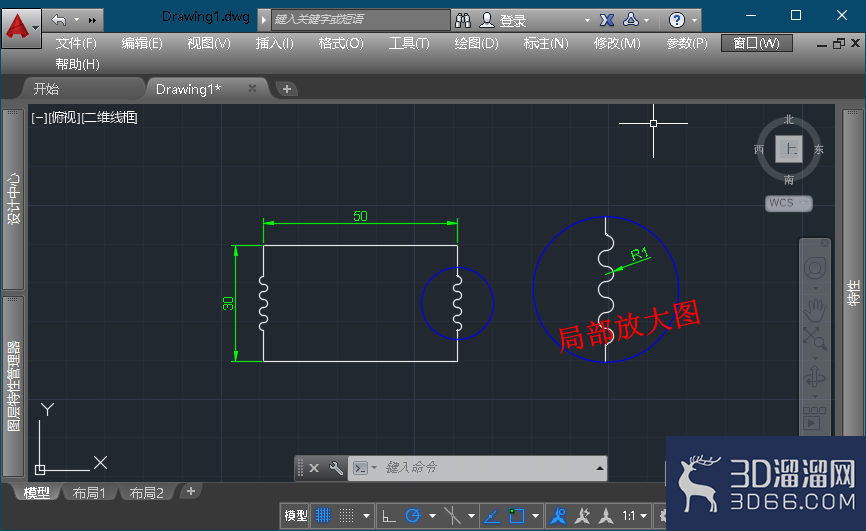Open the 参数(P) menu

pyautogui.click(x=687, y=43)
